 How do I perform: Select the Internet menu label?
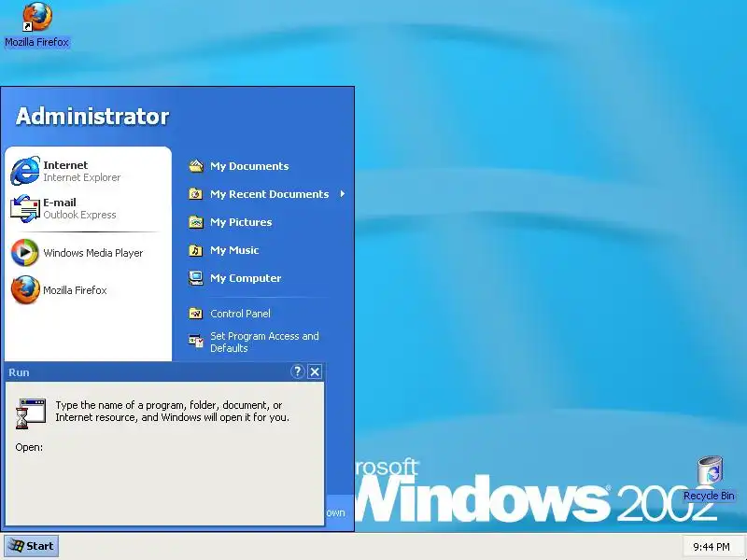[65, 165]
